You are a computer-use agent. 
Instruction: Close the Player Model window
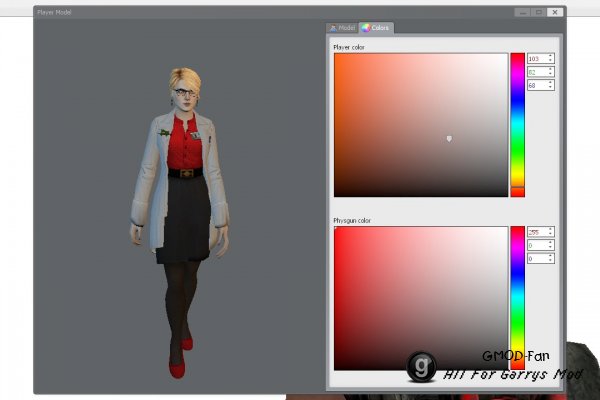pos(555,12)
